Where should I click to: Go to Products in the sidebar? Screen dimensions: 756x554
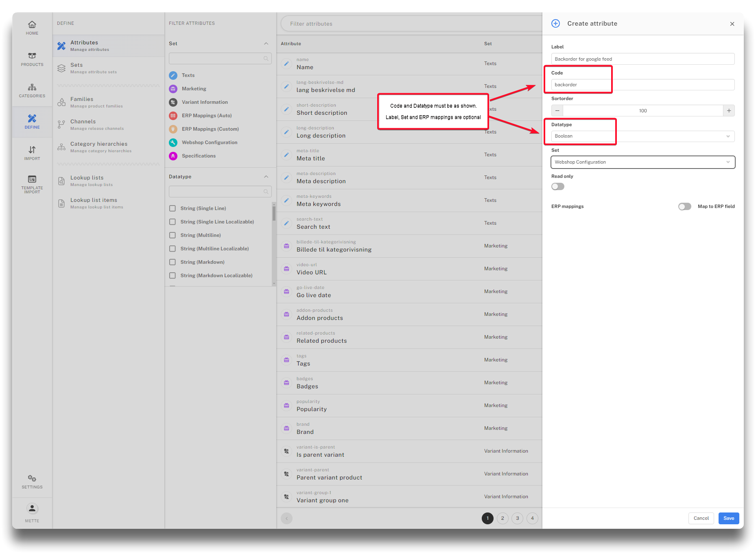point(32,59)
